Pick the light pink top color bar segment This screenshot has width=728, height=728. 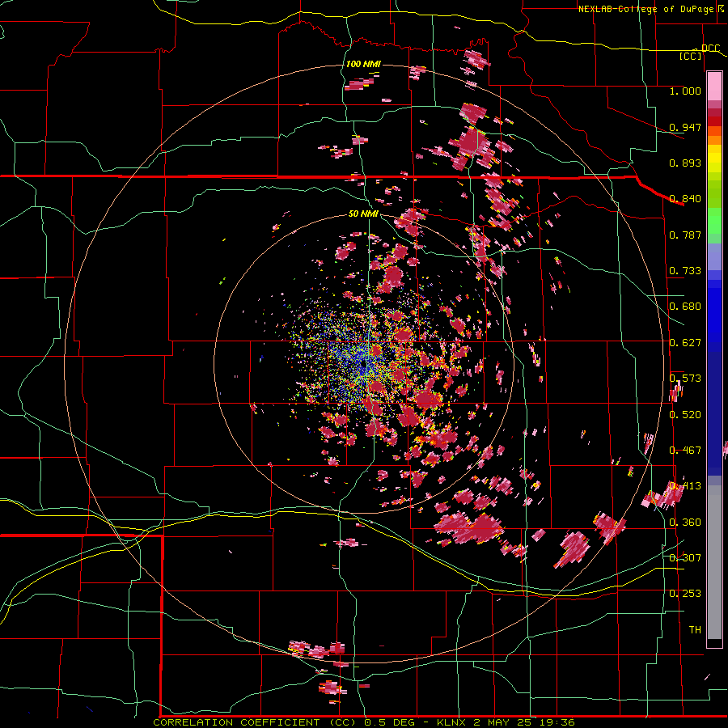click(x=714, y=86)
